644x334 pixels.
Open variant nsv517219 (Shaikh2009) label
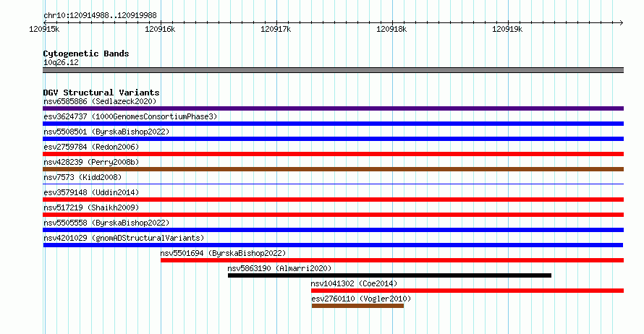pos(91,207)
